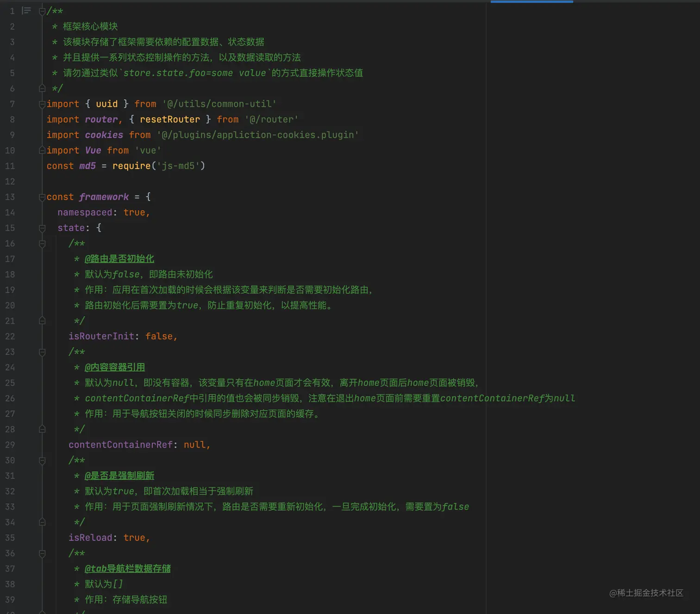Fold the doc comment starting at line 16

tap(42, 244)
